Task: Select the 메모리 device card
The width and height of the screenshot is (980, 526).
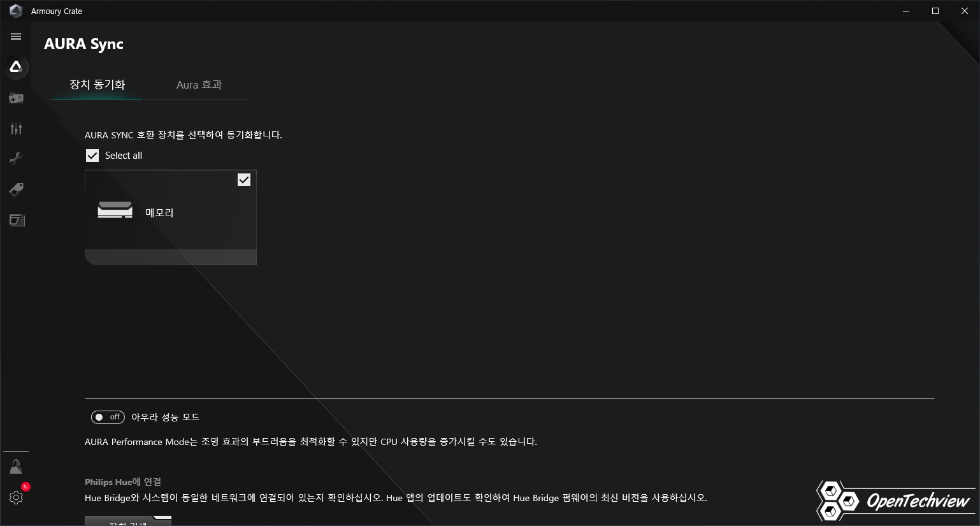Action: [x=171, y=217]
